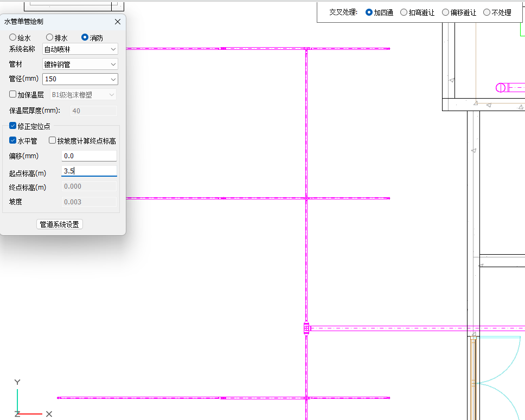Screen dimensions: 525x420
Task: Enable the 加保温层 checkbox
Action: tap(13, 94)
